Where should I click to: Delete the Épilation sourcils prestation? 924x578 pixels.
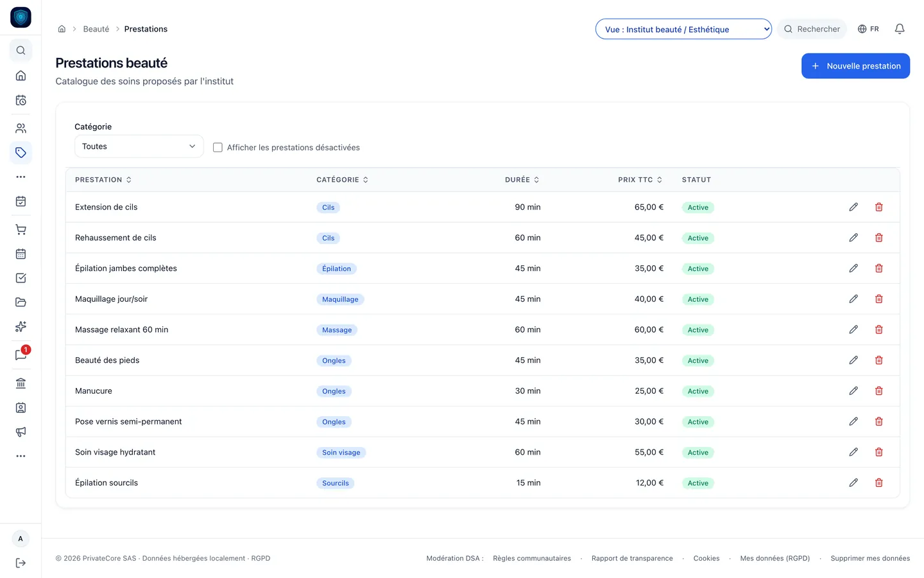click(x=879, y=483)
